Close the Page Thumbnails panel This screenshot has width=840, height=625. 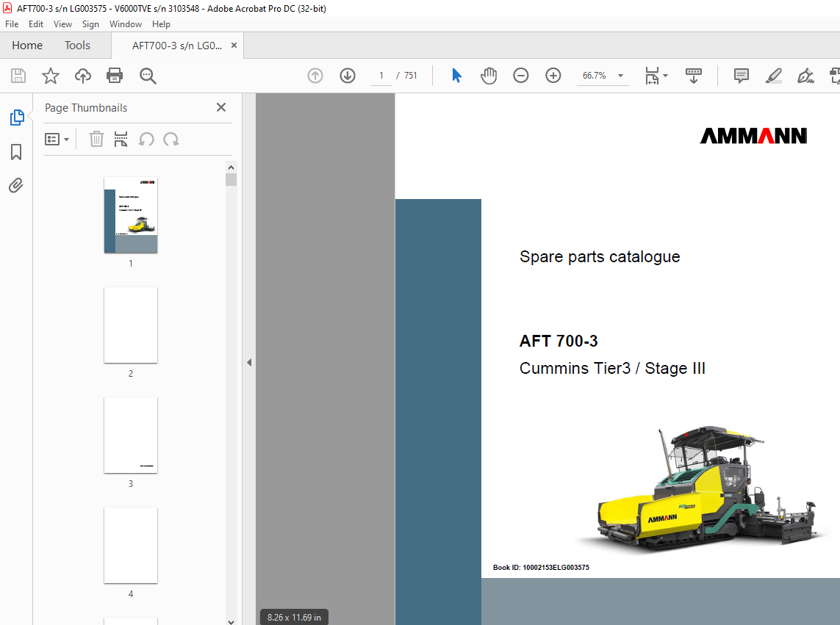point(220,108)
